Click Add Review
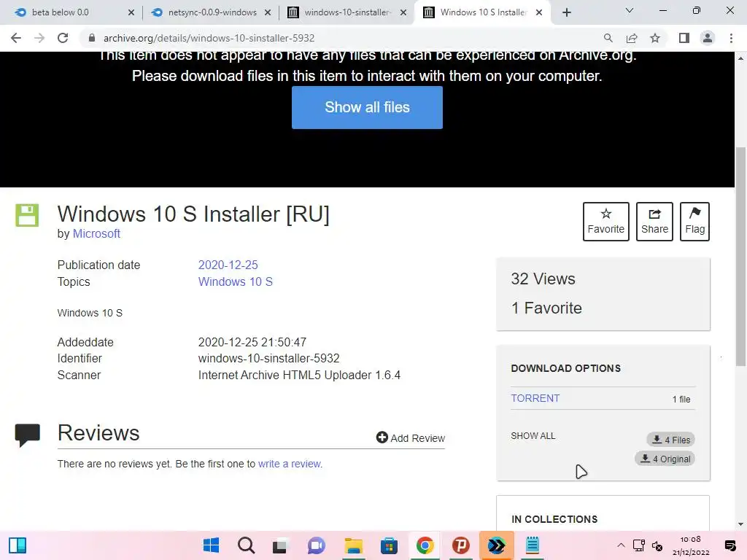The width and height of the screenshot is (747, 560). click(x=410, y=437)
